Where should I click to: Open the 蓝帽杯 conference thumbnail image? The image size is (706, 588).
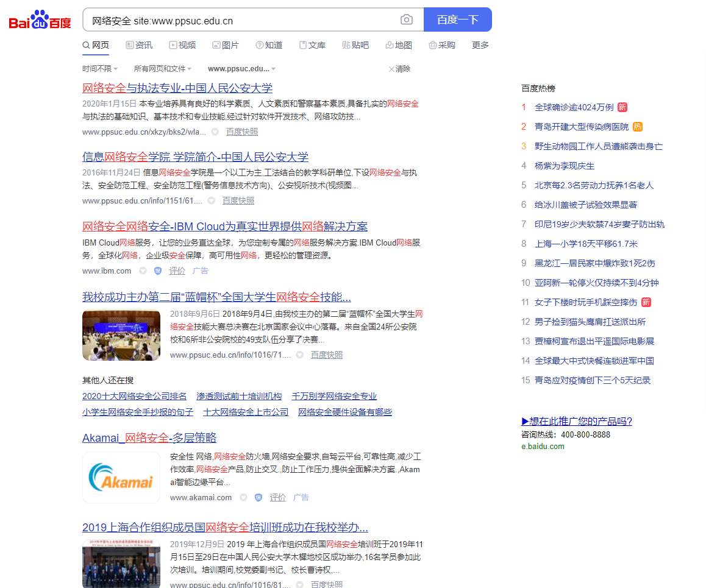pyautogui.click(x=121, y=335)
